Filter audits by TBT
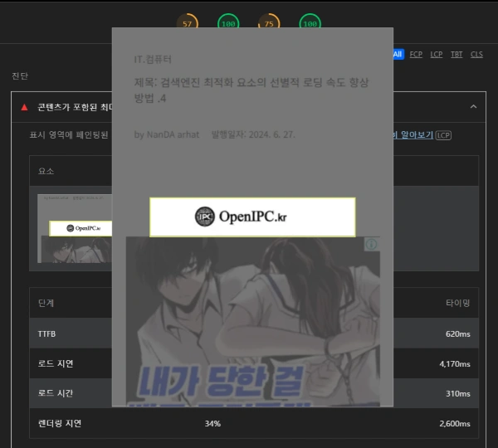Screen dimensions: 498x448 point(456,54)
